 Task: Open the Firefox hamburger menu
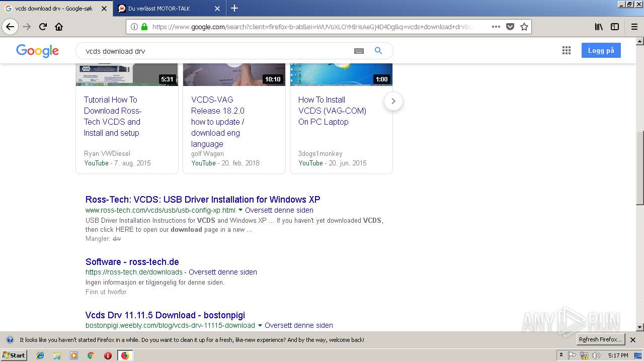pyautogui.click(x=634, y=27)
